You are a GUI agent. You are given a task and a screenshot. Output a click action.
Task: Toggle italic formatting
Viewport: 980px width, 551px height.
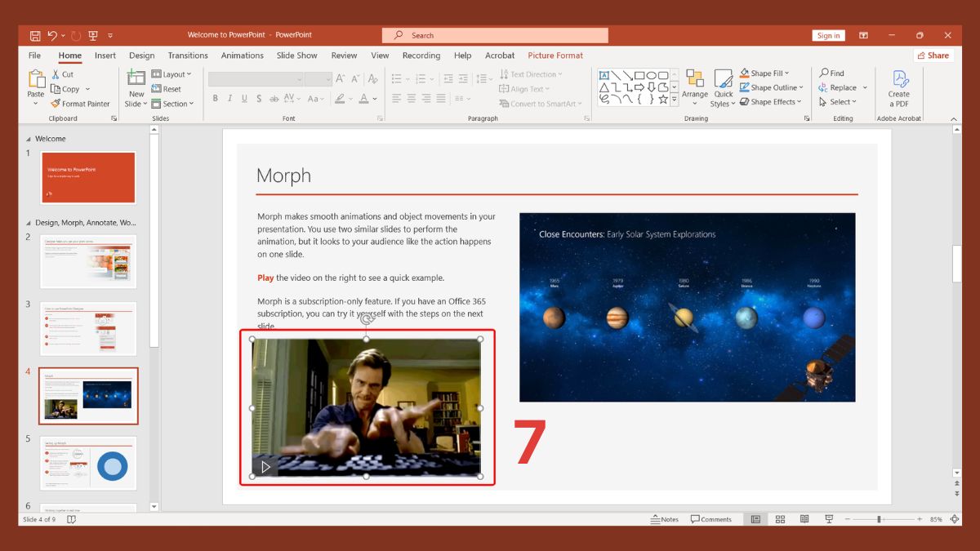228,98
